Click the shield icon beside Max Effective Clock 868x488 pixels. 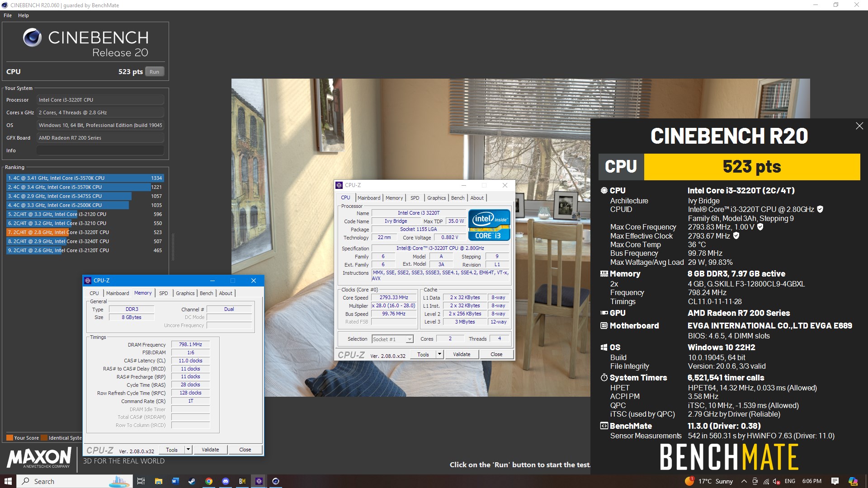736,235
